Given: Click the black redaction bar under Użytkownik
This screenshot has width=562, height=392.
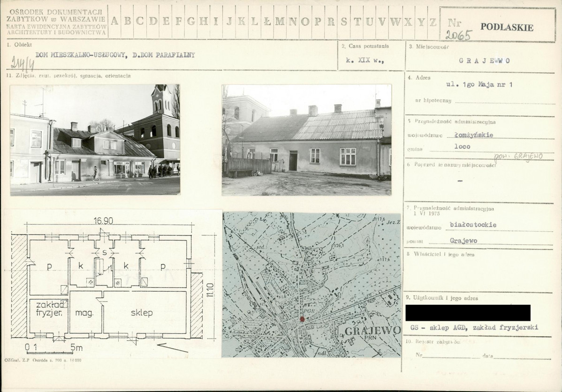Looking at the screenshot, I should pyautogui.click(x=468, y=313).
